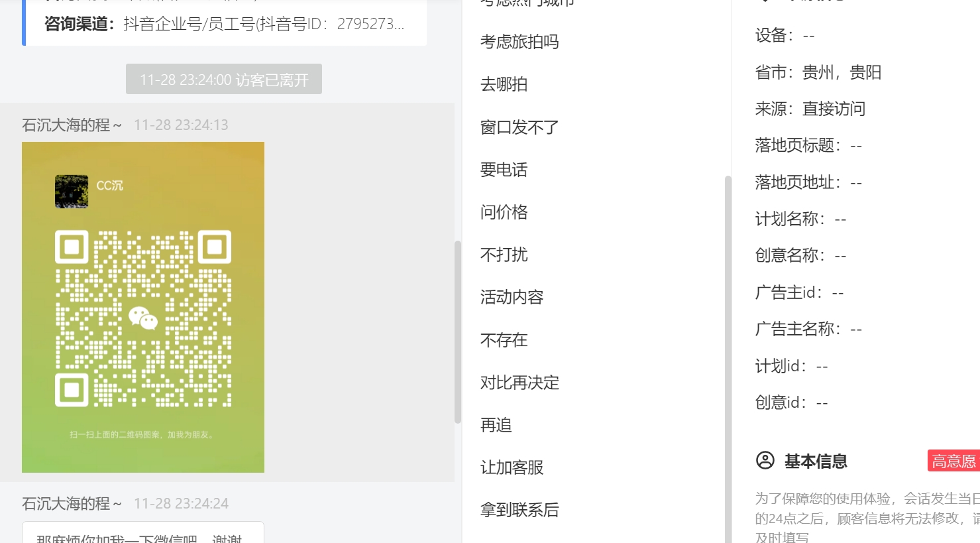This screenshot has width=980, height=543.
Task: Select quick reply 对比再决定
Action: (x=519, y=383)
